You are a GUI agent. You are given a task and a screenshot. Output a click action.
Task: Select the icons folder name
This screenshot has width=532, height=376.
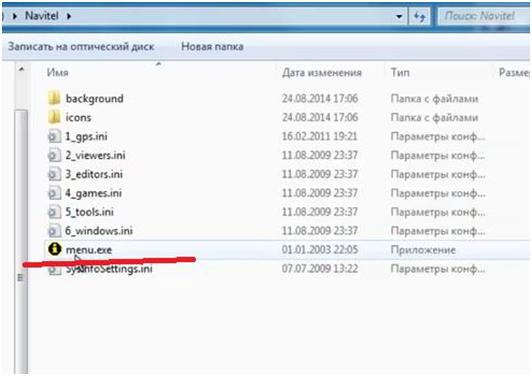(x=78, y=117)
